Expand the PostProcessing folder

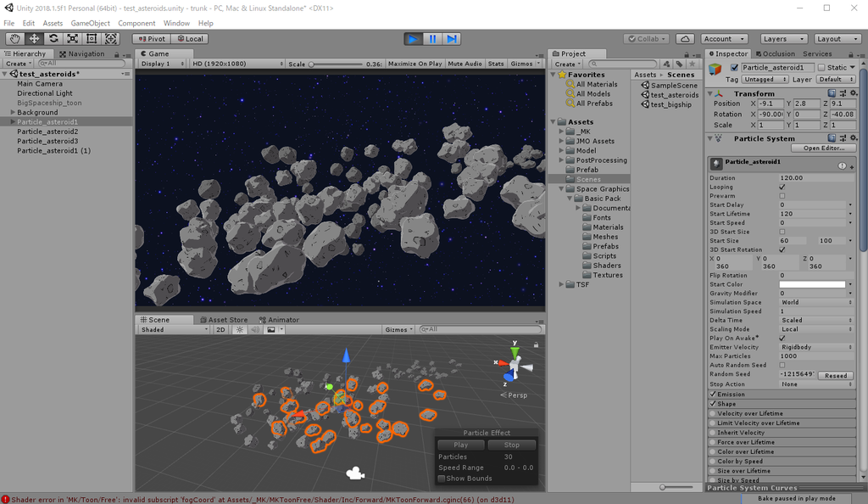561,160
